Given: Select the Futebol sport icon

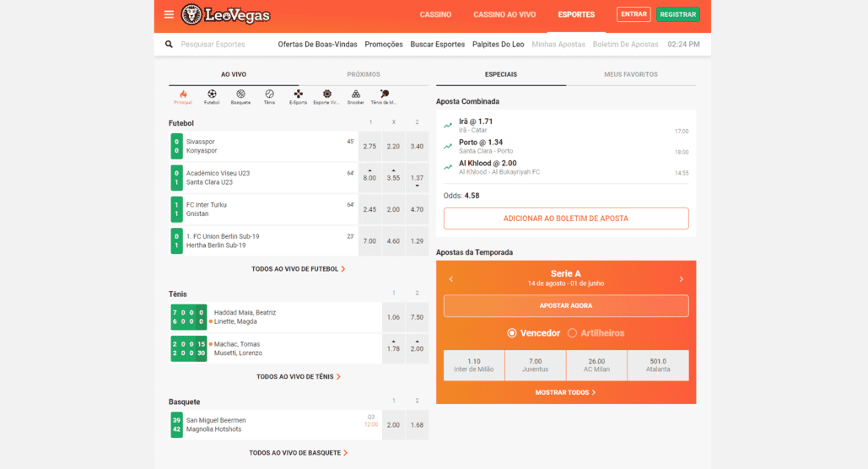Looking at the screenshot, I should point(212,97).
